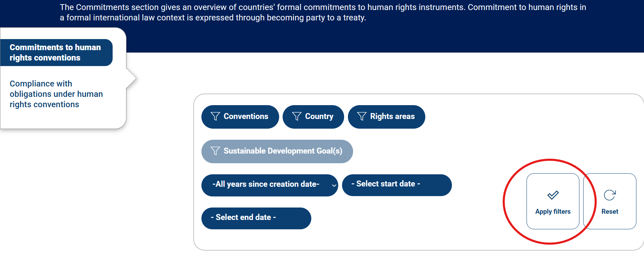This screenshot has height=267, width=644.
Task: Open the Conventions filter
Action: coord(246,117)
